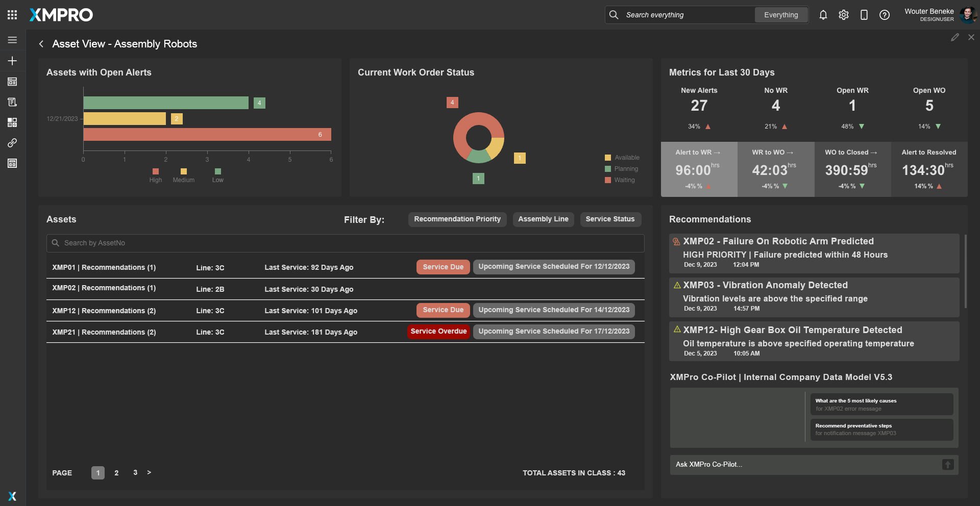Image resolution: width=980 pixels, height=506 pixels.
Task: Open Recommendation Priority filter
Action: 457,219
